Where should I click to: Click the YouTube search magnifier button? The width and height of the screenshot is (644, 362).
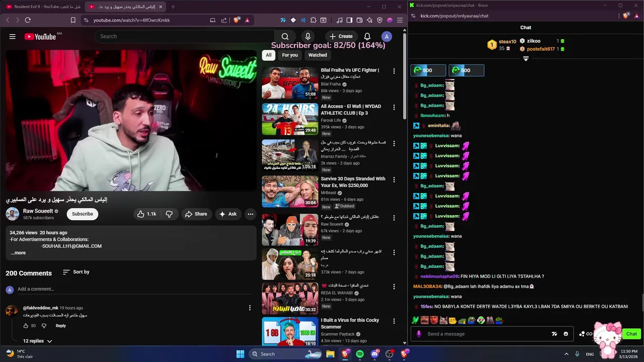pyautogui.click(x=285, y=36)
